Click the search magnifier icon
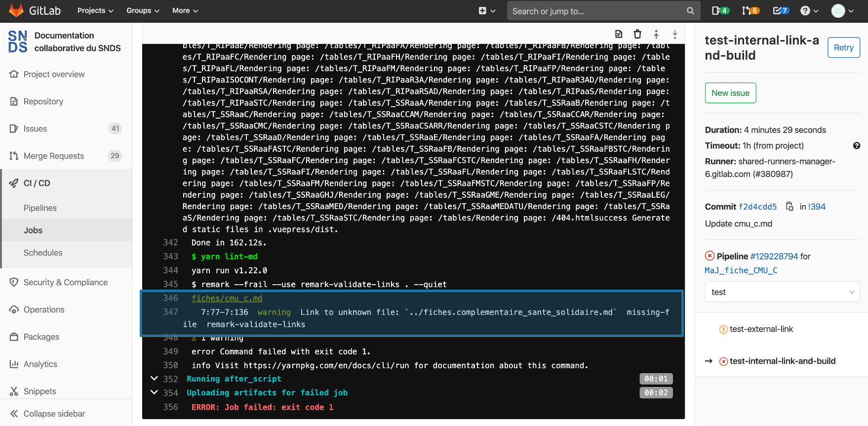868x426 pixels. point(690,11)
